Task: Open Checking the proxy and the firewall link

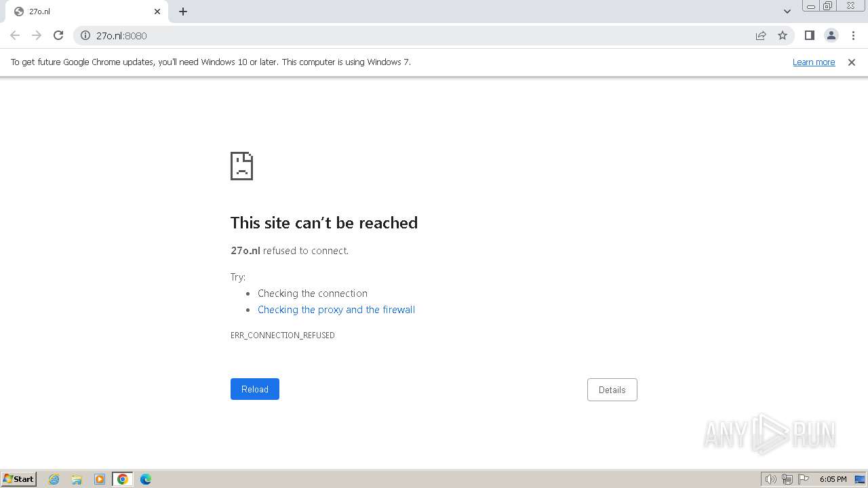Action: pyautogui.click(x=336, y=310)
